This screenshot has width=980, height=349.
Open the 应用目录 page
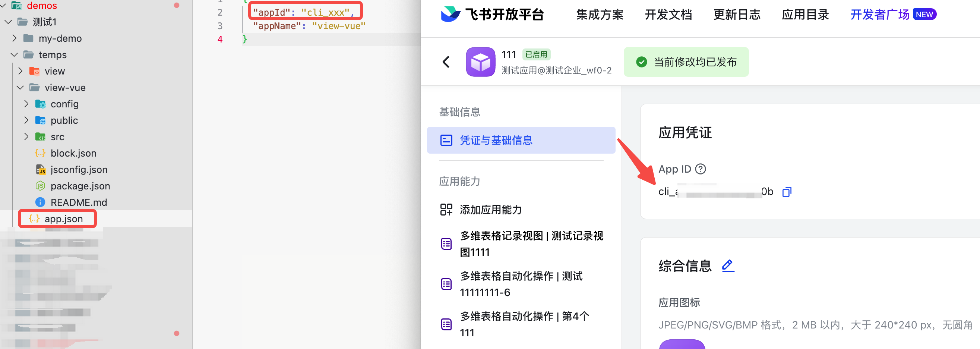804,15
